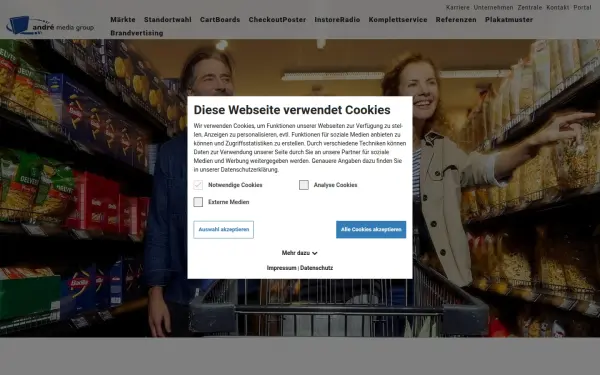
Task: Go to CartBoards in navigation
Action: [220, 20]
